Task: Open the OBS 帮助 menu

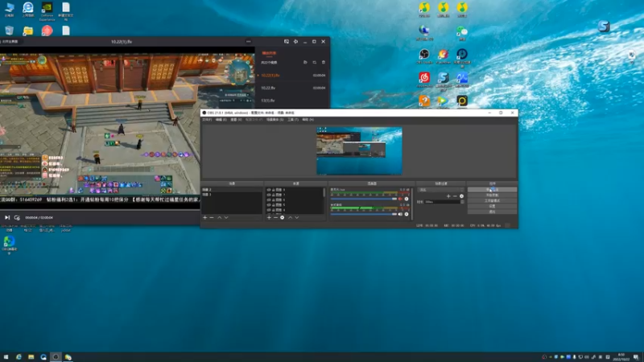Action: click(x=308, y=119)
